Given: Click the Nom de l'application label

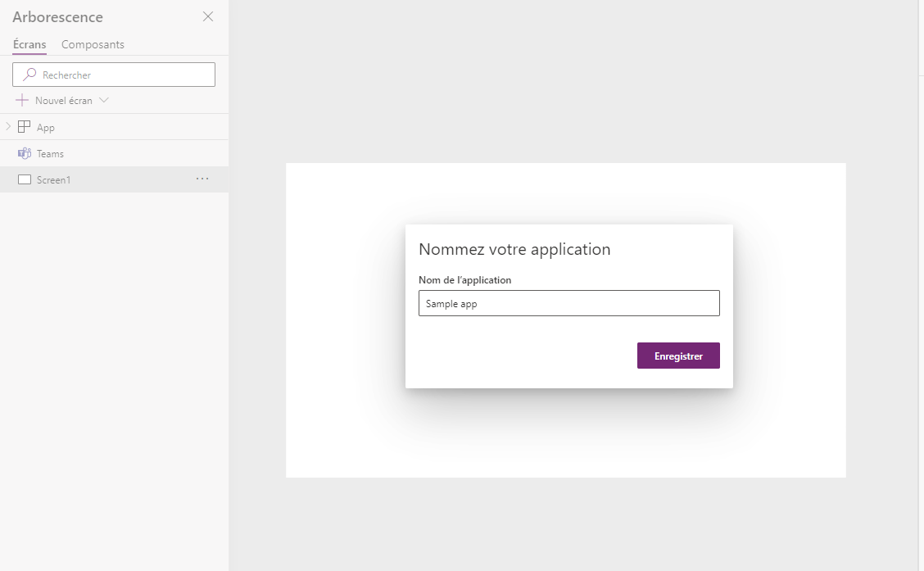Looking at the screenshot, I should coord(465,280).
